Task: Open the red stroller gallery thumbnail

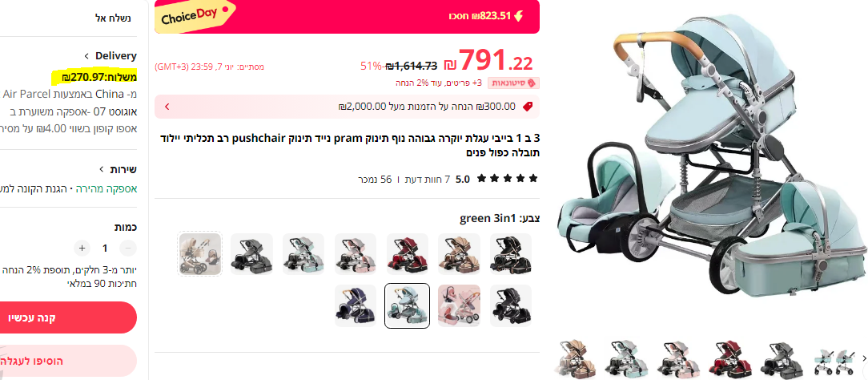Action: click(x=731, y=360)
